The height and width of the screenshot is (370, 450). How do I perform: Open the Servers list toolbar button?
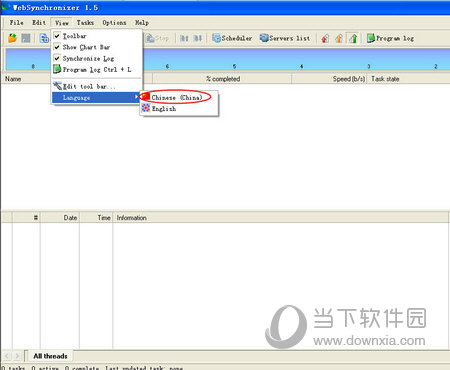[x=285, y=38]
